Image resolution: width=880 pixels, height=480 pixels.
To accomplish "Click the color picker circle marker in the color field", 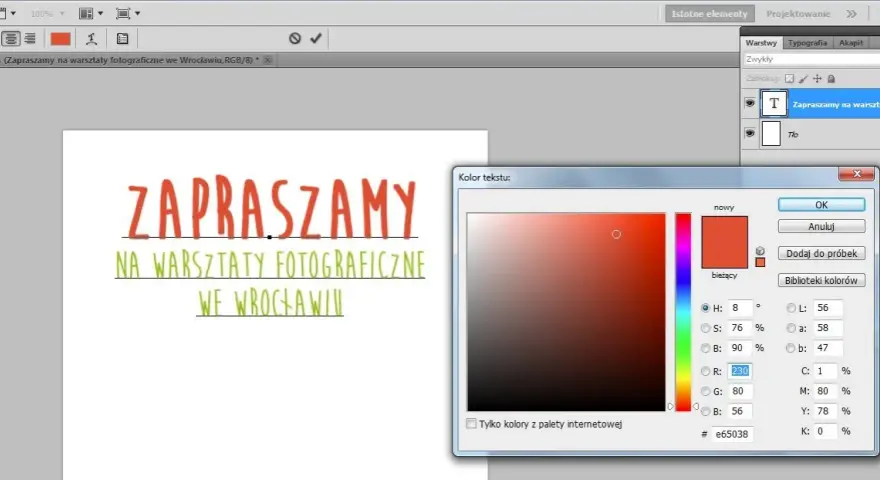I will click(x=616, y=234).
